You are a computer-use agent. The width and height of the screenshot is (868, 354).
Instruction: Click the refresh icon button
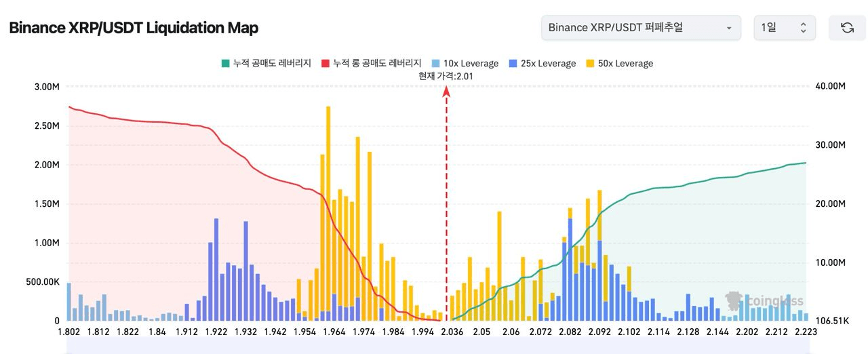(847, 28)
